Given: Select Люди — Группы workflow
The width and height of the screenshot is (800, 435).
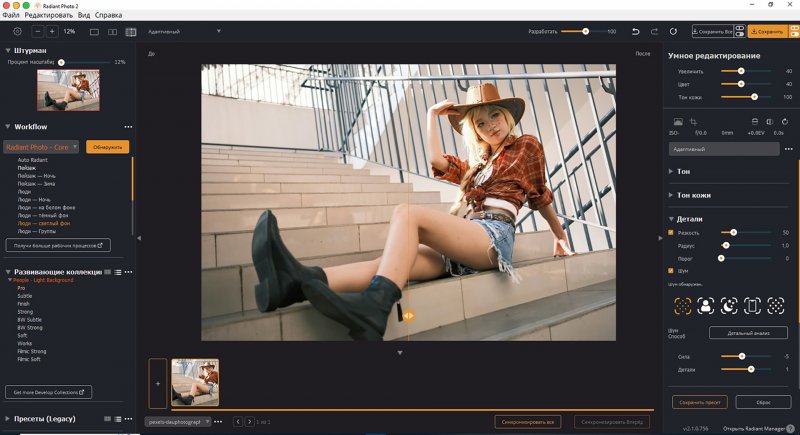Looking at the screenshot, I should 37,231.
